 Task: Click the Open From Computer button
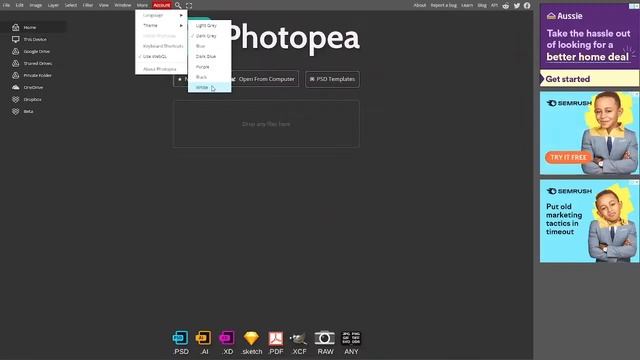[x=265, y=79]
